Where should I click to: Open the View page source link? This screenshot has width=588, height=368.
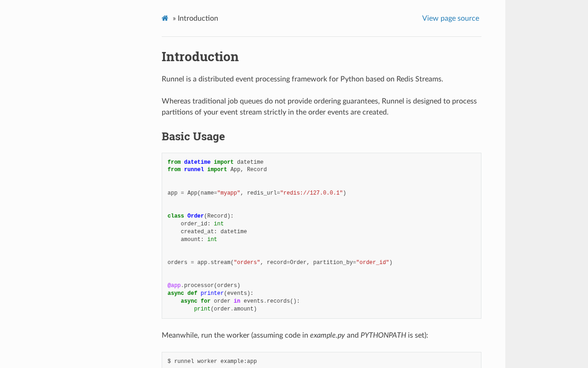450,18
